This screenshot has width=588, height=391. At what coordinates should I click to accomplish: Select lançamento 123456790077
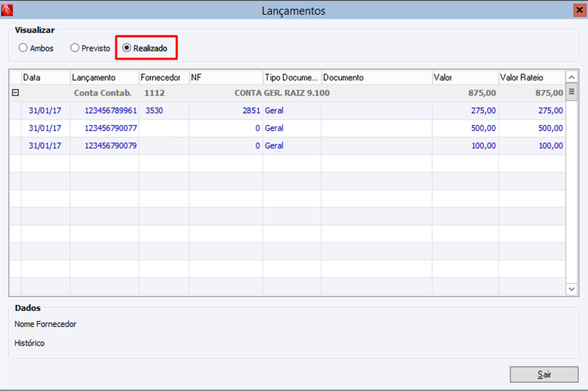(x=111, y=128)
